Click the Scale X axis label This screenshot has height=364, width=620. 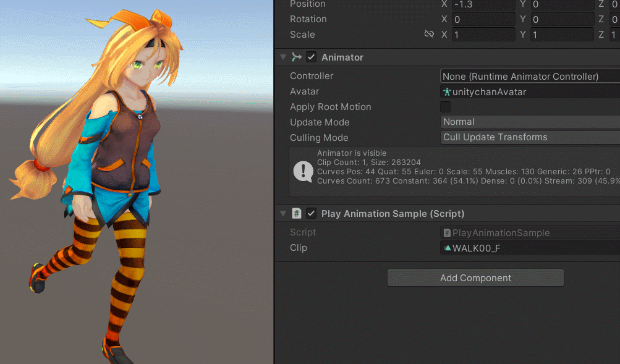click(x=444, y=35)
